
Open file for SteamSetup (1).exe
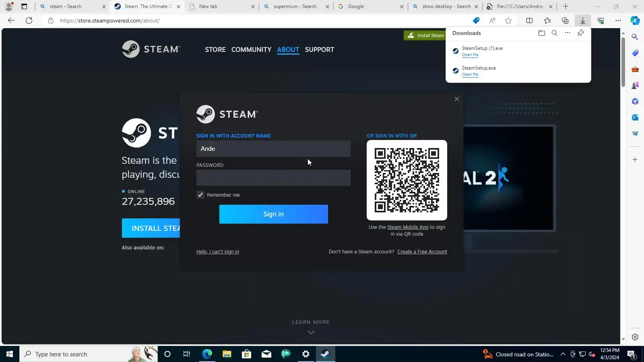pyautogui.click(x=470, y=55)
